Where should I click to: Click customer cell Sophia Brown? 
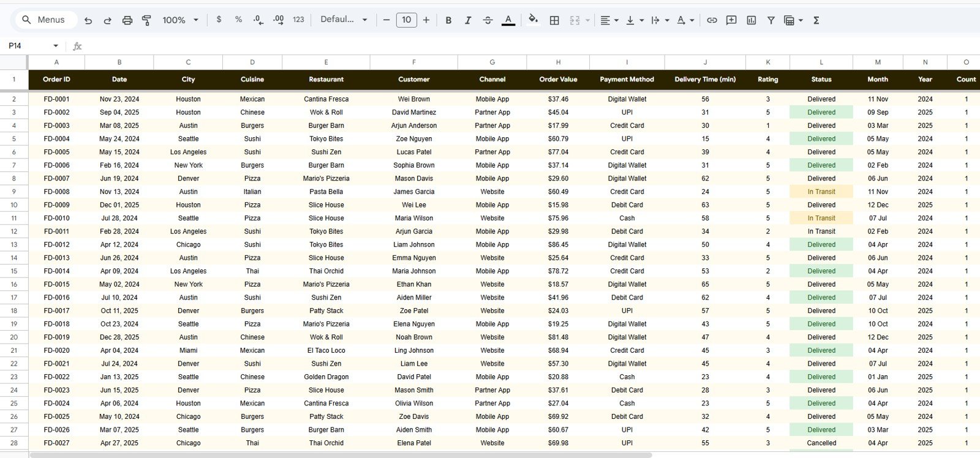point(413,165)
